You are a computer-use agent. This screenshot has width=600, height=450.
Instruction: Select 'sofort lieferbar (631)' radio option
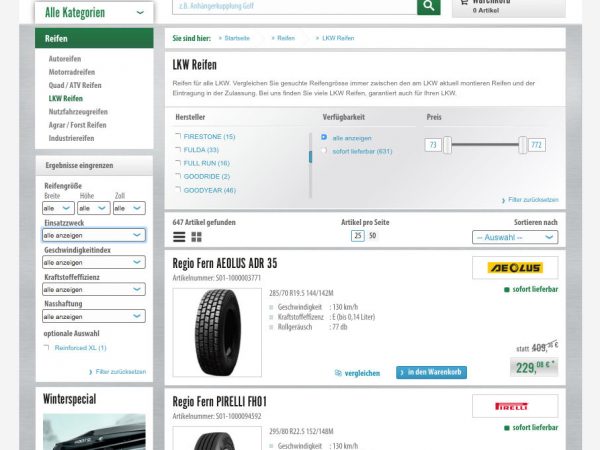(x=324, y=151)
